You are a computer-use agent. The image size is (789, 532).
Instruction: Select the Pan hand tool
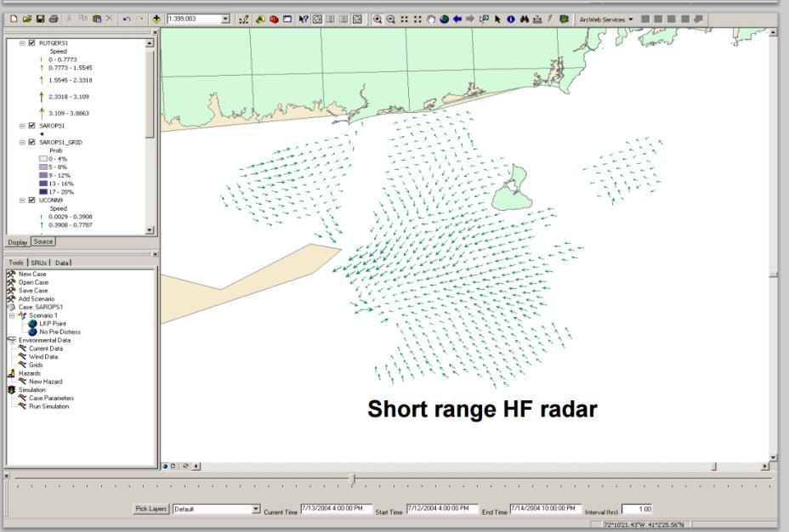click(x=431, y=19)
